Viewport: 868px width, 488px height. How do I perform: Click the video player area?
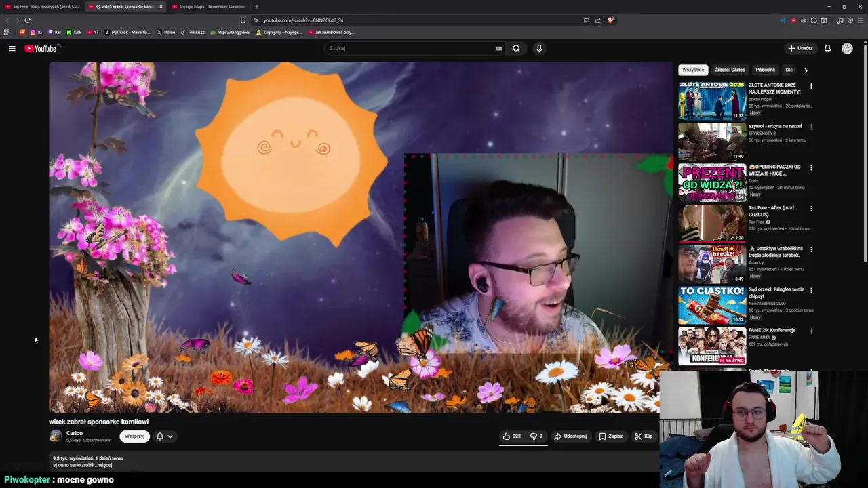coord(360,237)
